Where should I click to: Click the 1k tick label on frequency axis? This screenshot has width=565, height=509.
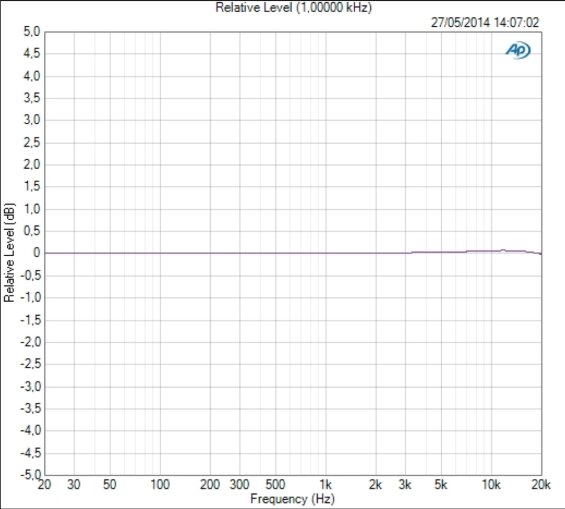pyautogui.click(x=325, y=485)
